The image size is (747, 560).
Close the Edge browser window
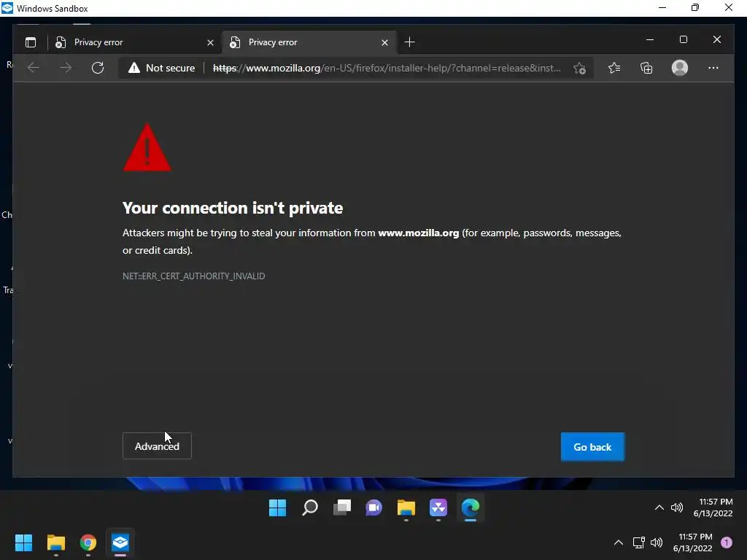click(x=717, y=39)
